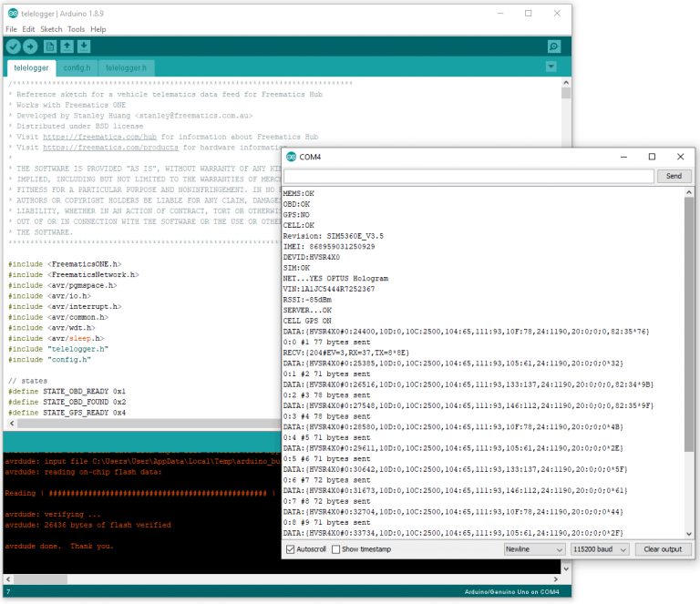Enable the Show timestamp checkbox
The height and width of the screenshot is (604, 700).
(336, 549)
